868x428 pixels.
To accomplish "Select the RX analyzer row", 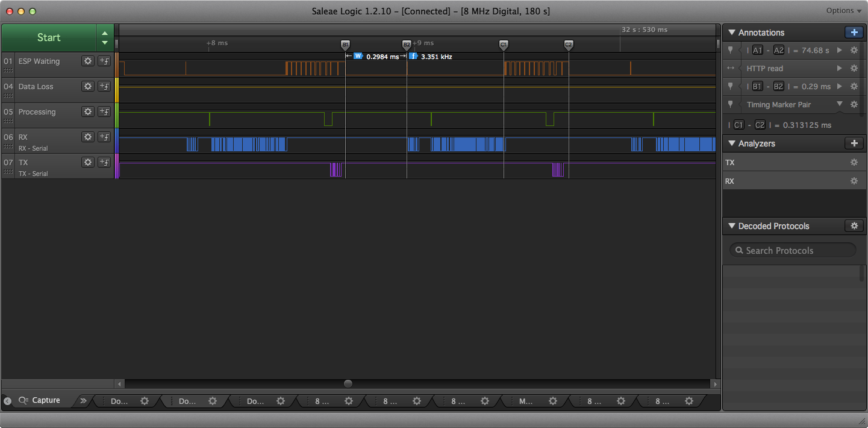I will [794, 181].
